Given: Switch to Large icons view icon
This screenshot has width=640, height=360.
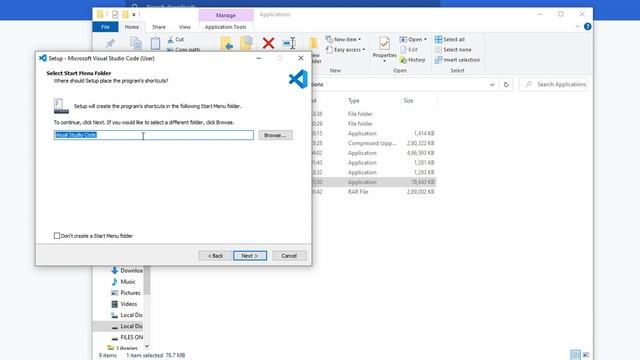Looking at the screenshot, I should [586, 355].
